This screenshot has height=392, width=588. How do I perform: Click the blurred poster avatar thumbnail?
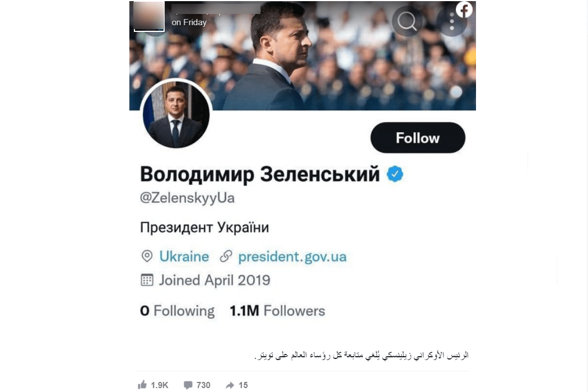click(149, 16)
